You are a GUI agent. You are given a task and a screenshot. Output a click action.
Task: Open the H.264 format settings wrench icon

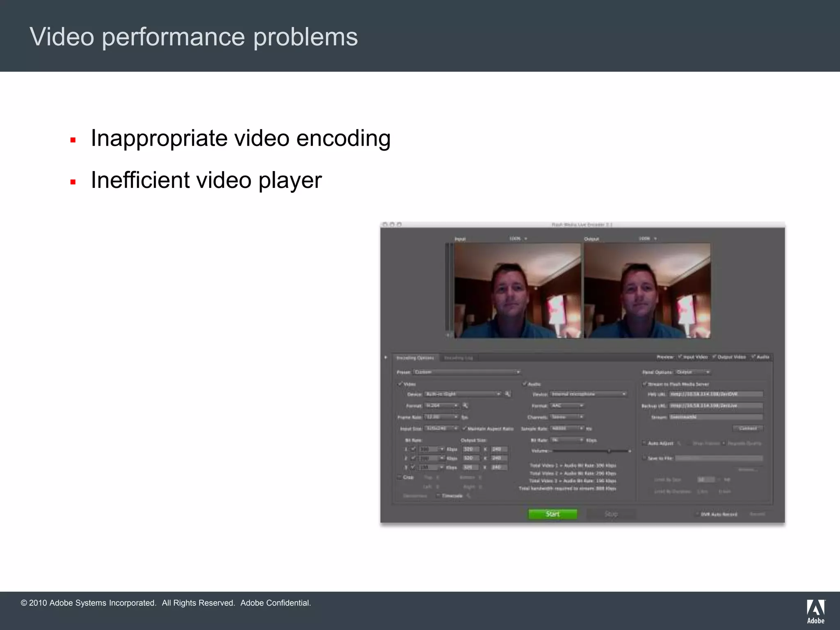pos(465,405)
